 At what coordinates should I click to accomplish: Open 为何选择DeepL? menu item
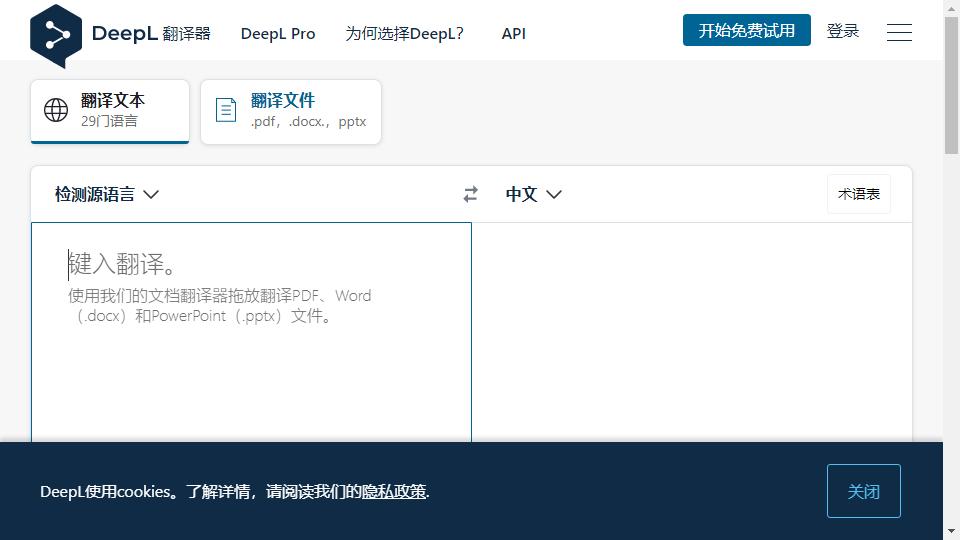point(405,34)
